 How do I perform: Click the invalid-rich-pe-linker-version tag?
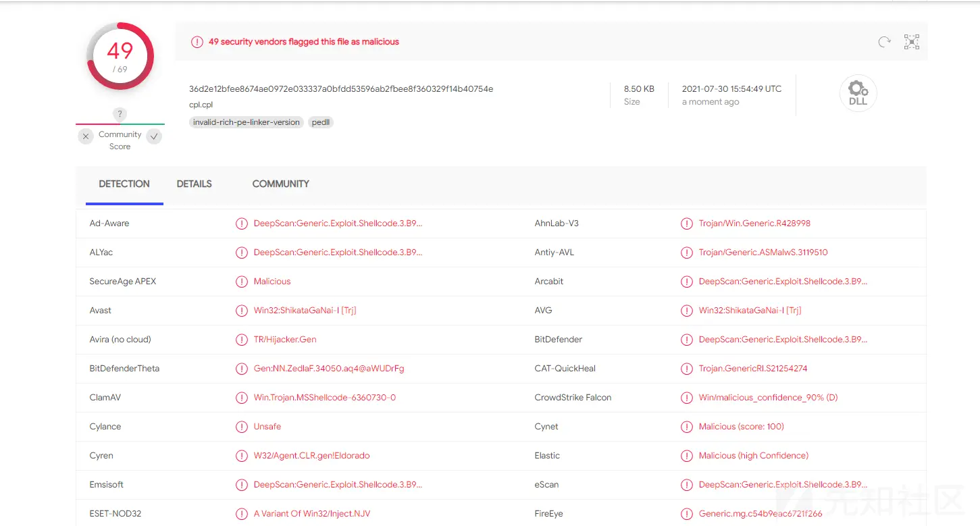coord(246,122)
